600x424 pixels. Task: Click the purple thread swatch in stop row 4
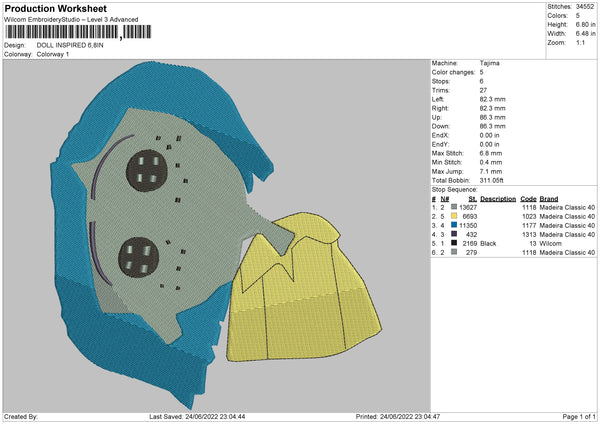tap(454, 234)
